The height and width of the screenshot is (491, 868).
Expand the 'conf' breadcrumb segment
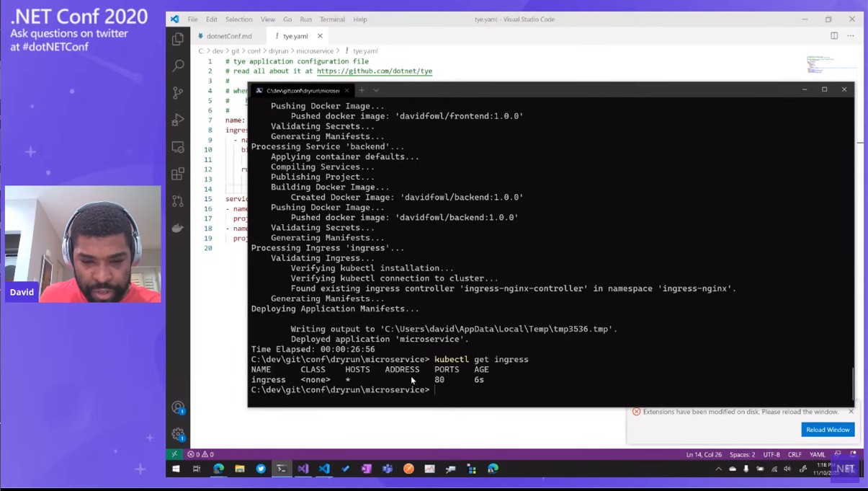254,51
